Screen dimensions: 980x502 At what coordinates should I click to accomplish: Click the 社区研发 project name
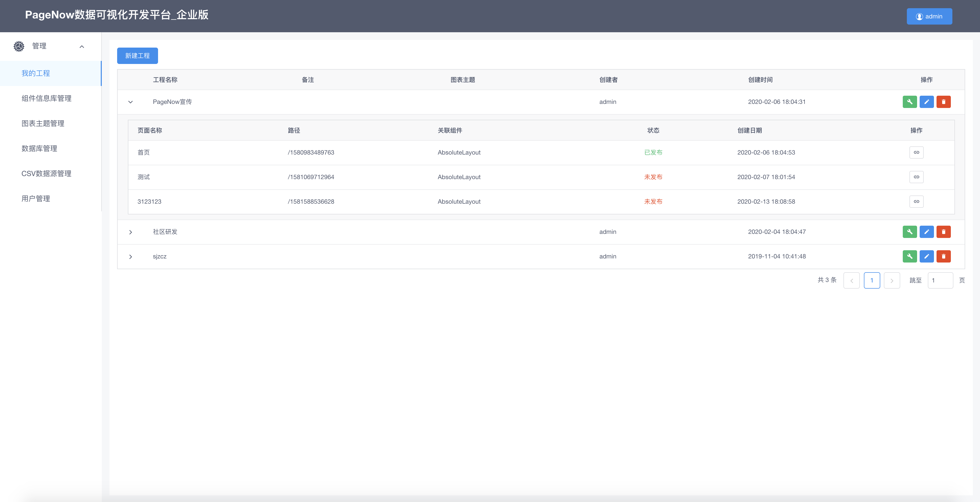point(165,231)
